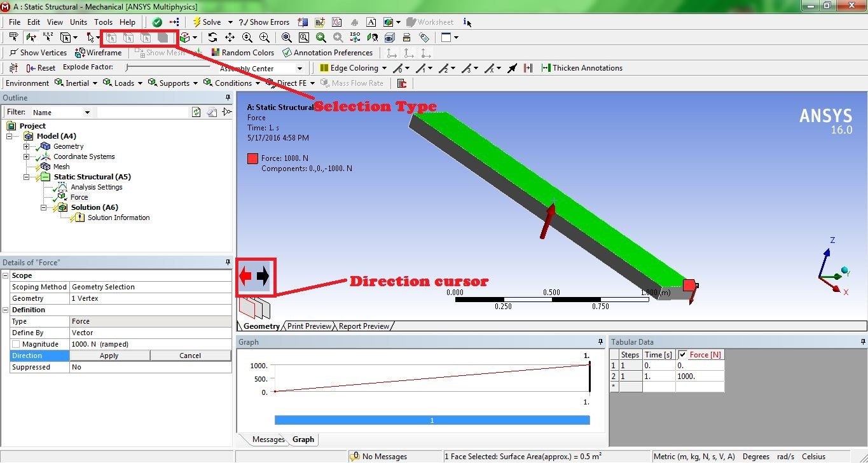Image resolution: width=868 pixels, height=463 pixels.
Task: Toggle Random Colors display
Action: click(x=244, y=52)
